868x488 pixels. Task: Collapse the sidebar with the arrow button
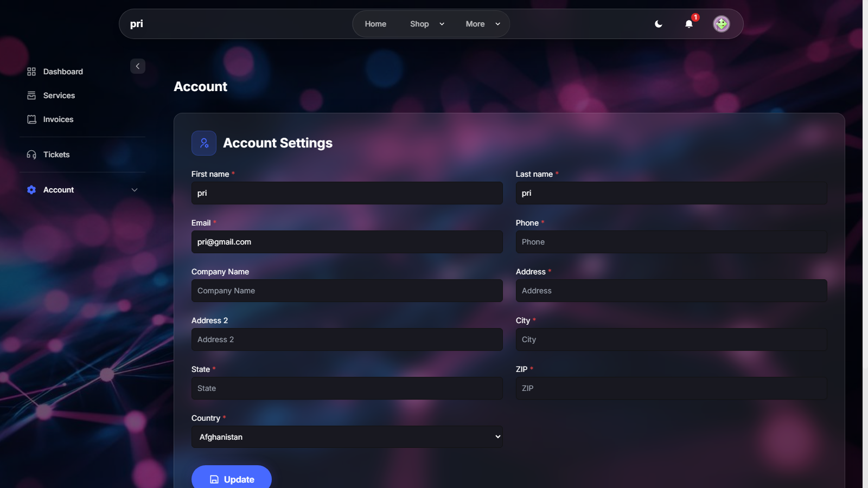(x=138, y=66)
